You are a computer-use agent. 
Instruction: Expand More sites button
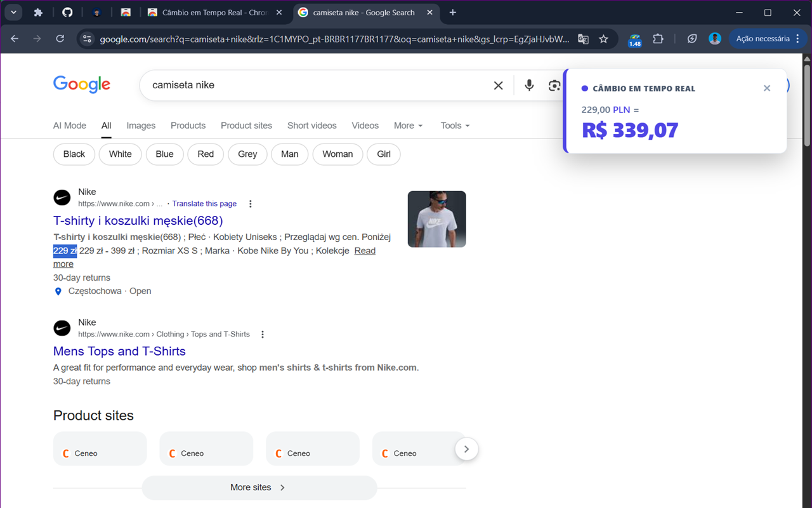click(259, 488)
